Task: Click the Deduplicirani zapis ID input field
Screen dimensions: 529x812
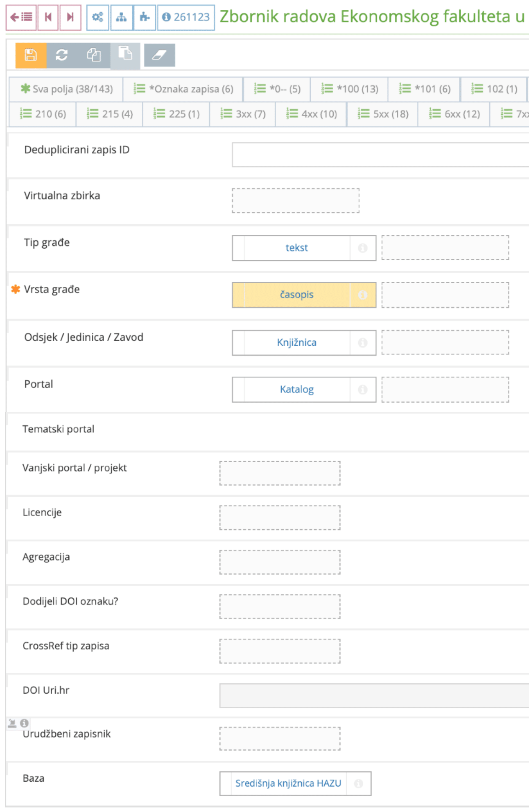Action: point(380,154)
